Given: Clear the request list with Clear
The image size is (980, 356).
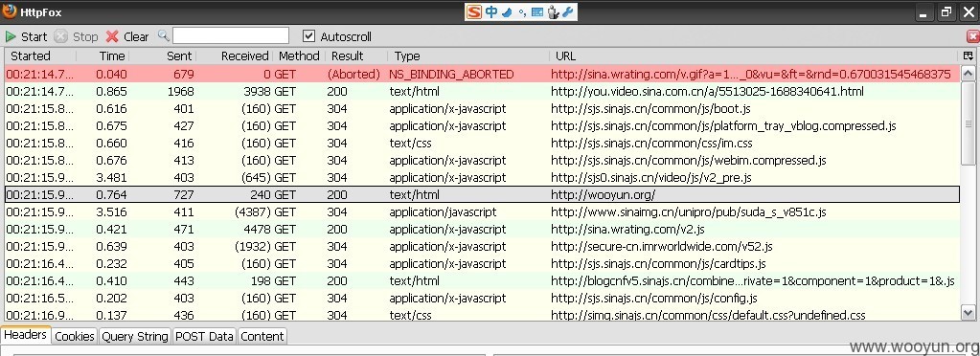Looking at the screenshot, I should [x=127, y=36].
